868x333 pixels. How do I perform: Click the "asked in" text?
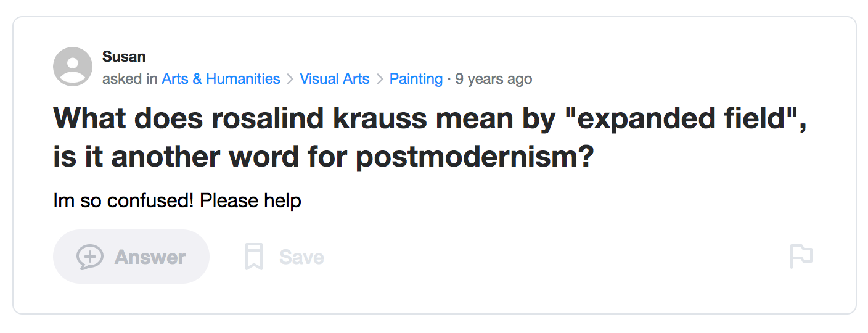[x=130, y=79]
